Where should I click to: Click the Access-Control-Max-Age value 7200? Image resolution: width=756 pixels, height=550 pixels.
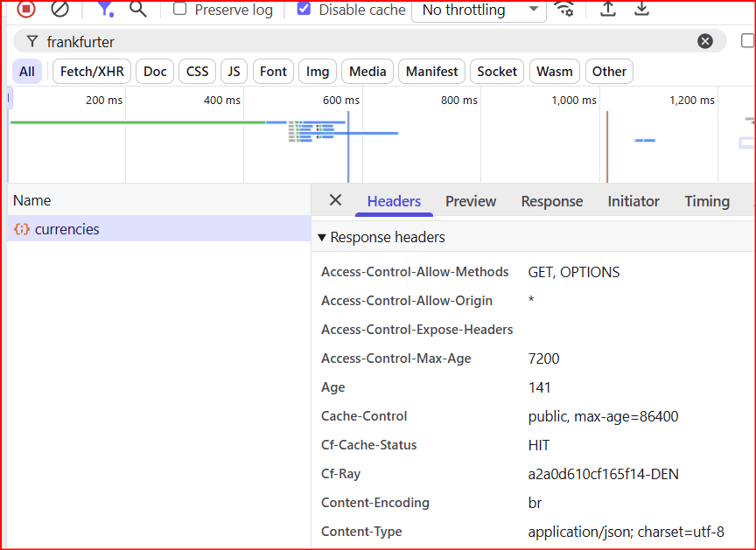tap(544, 359)
